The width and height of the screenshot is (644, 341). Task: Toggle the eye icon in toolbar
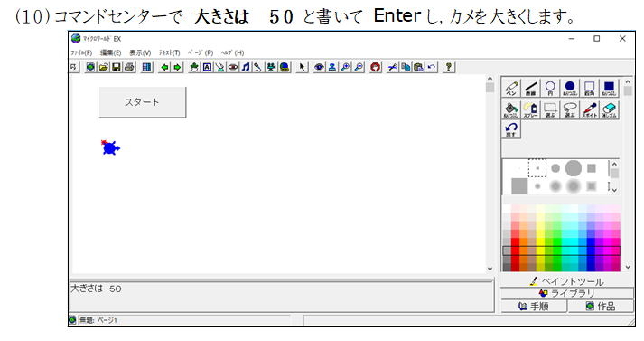[x=319, y=67]
